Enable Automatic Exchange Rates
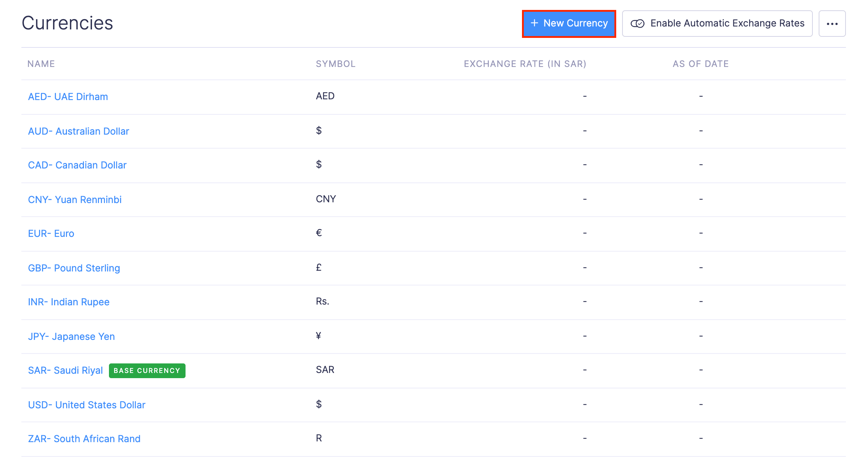868x462 pixels. pyautogui.click(x=717, y=24)
